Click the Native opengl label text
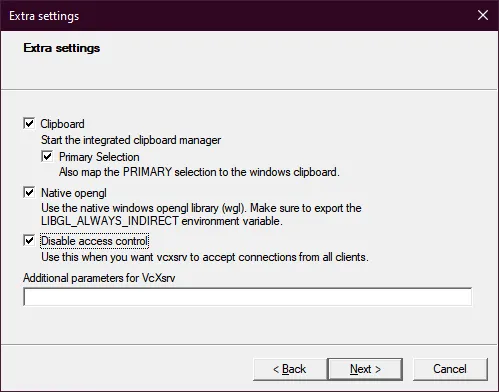The height and width of the screenshot is (392, 499). (74, 193)
